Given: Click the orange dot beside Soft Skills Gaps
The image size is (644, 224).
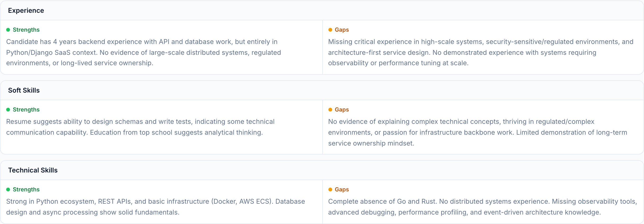Looking at the screenshot, I should [330, 110].
